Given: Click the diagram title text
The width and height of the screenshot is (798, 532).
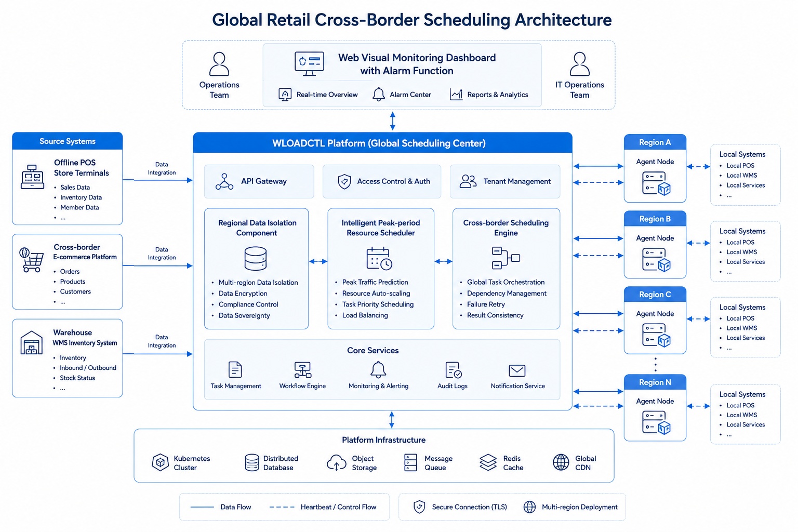Looking at the screenshot, I should 412,20.
